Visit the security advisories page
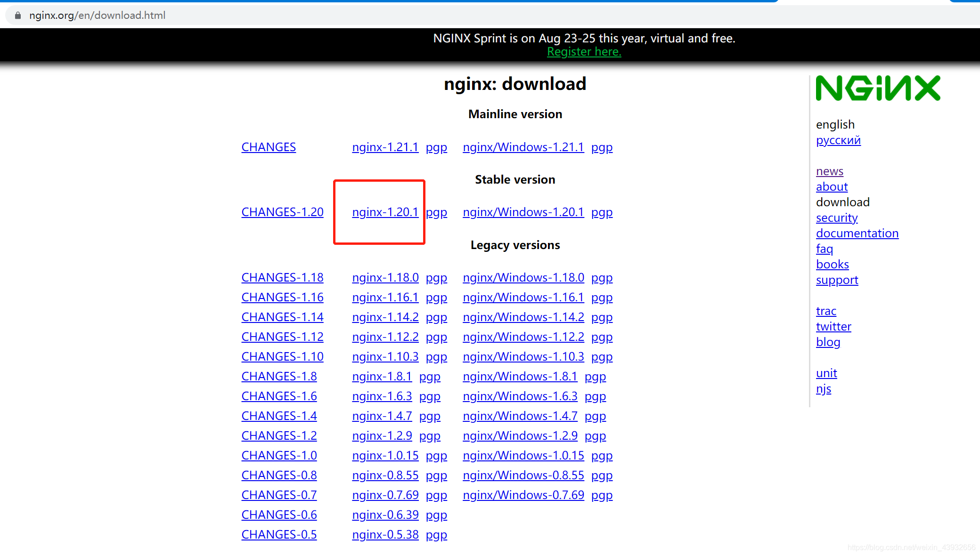Image resolution: width=980 pixels, height=556 pixels. point(837,218)
